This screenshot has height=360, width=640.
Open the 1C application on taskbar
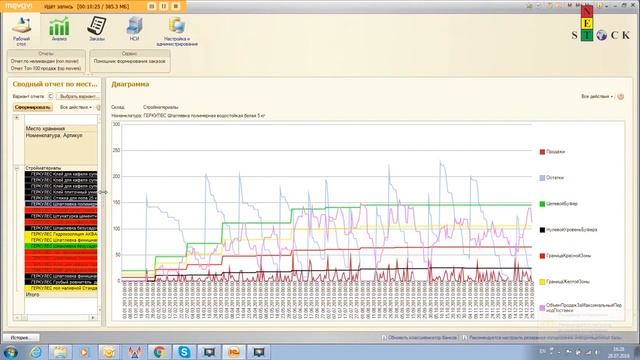234,352
